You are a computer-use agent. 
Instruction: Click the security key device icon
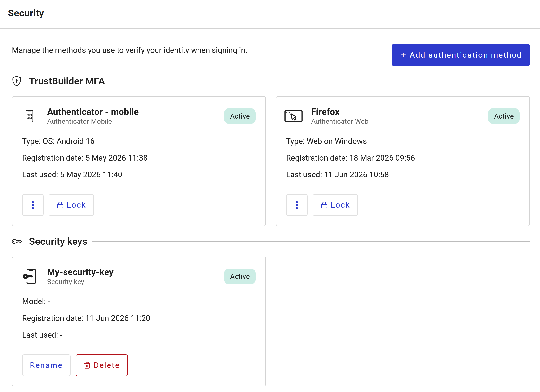click(x=29, y=276)
